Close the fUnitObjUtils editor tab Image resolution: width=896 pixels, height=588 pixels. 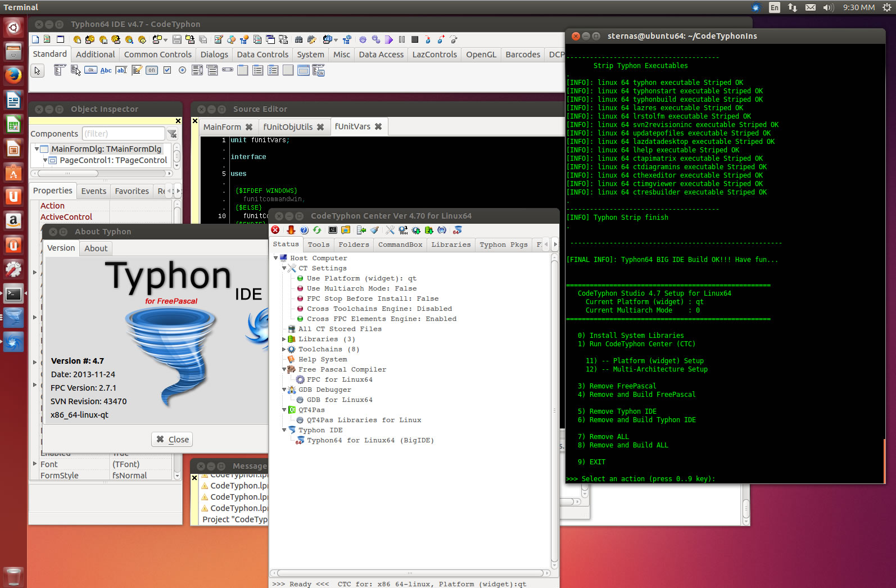320,127
